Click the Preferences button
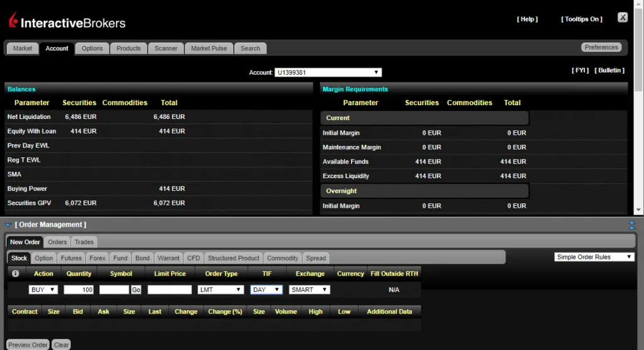The width and height of the screenshot is (644, 350). pos(601,47)
